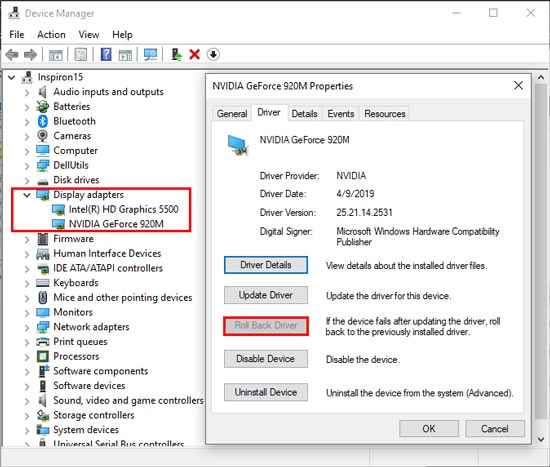550x467 pixels.
Task: Click the Inspiron15 computer root icon
Action: [x=27, y=77]
